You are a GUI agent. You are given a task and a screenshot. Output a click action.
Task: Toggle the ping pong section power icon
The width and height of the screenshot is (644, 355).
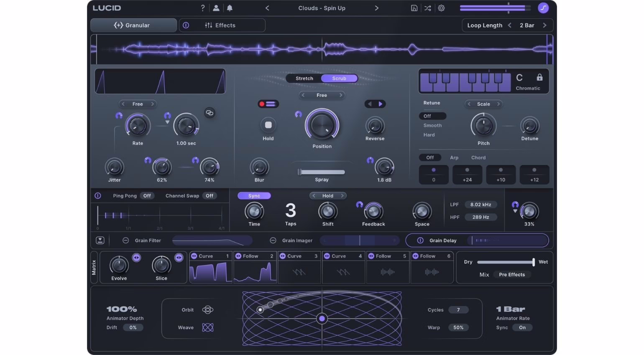(x=98, y=195)
